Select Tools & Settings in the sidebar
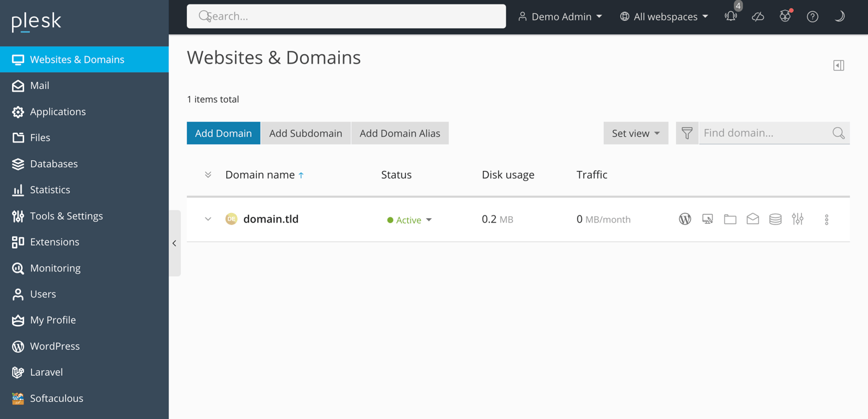This screenshot has height=419, width=868. (x=67, y=216)
